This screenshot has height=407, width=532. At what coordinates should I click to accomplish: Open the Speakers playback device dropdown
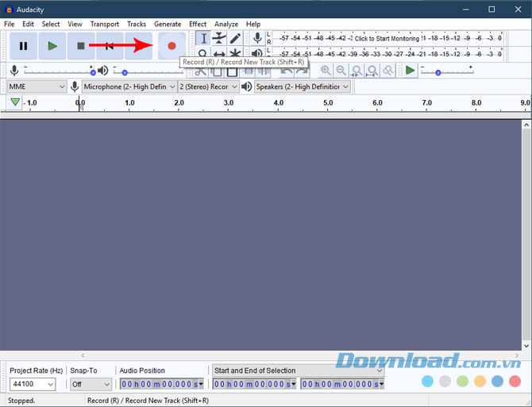click(303, 86)
